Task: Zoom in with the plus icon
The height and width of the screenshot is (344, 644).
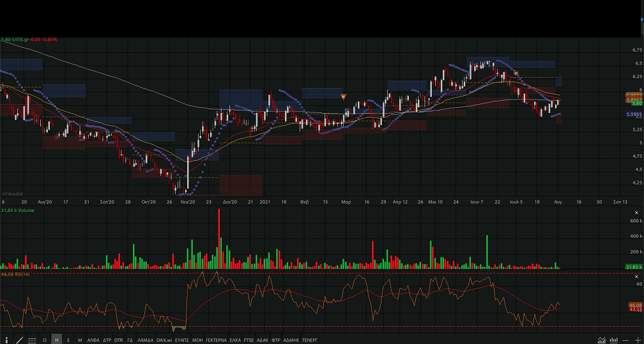Action: point(638,340)
